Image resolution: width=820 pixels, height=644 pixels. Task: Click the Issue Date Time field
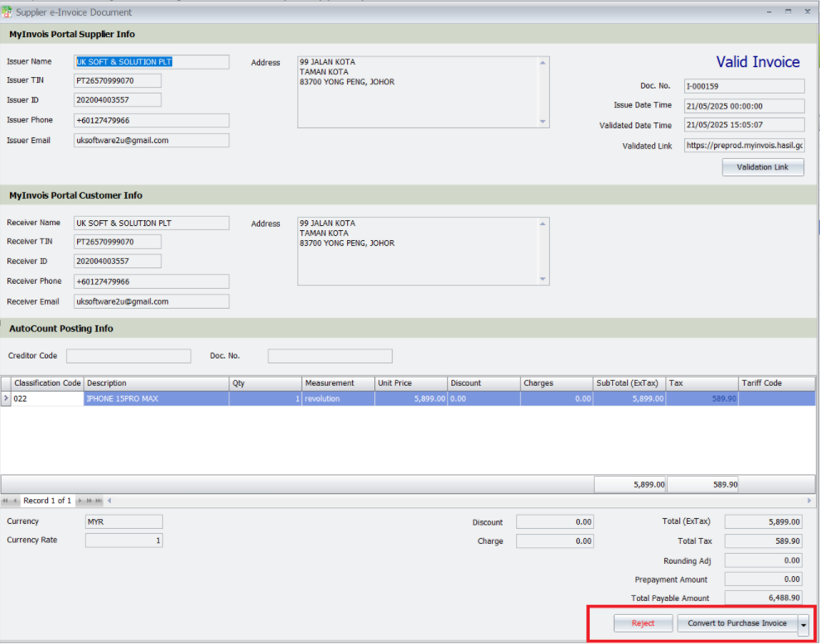744,106
